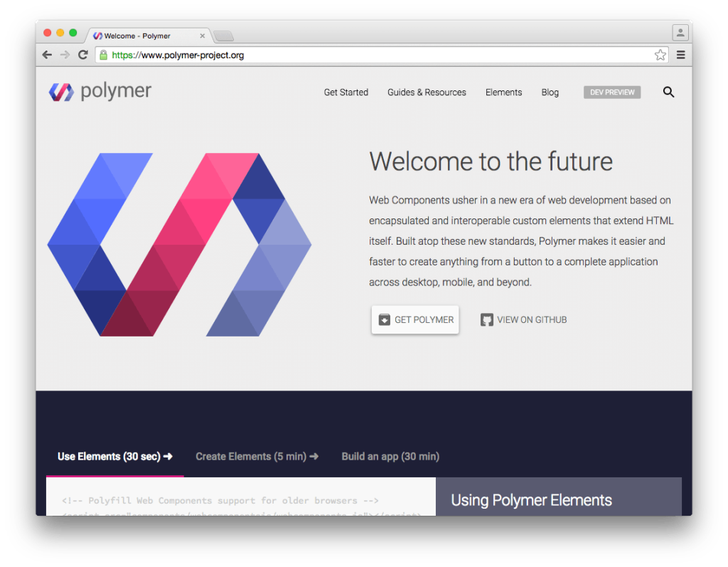Click the GitHub octocat icon
The width and height of the screenshot is (728, 567).
pos(486,319)
